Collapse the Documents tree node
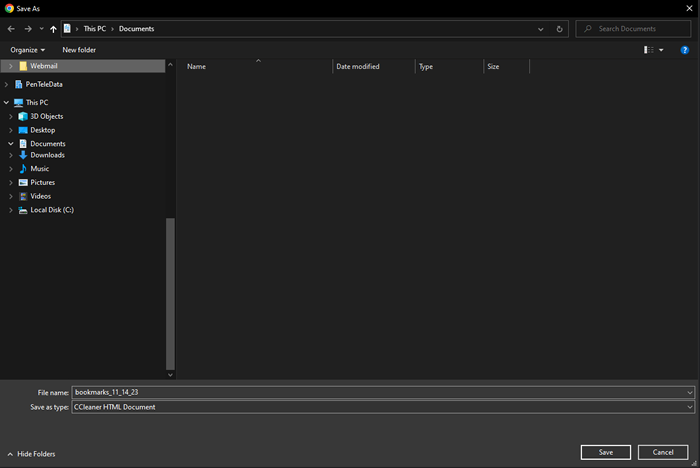 click(x=11, y=144)
